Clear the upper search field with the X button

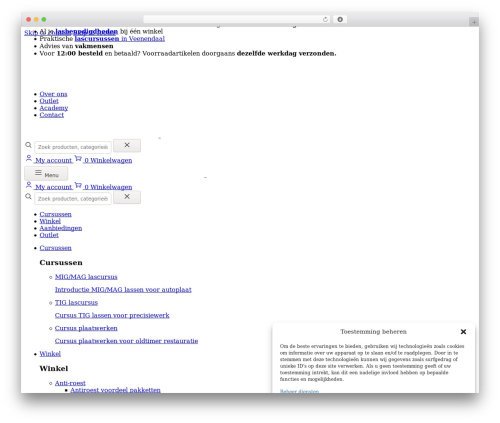(127, 145)
